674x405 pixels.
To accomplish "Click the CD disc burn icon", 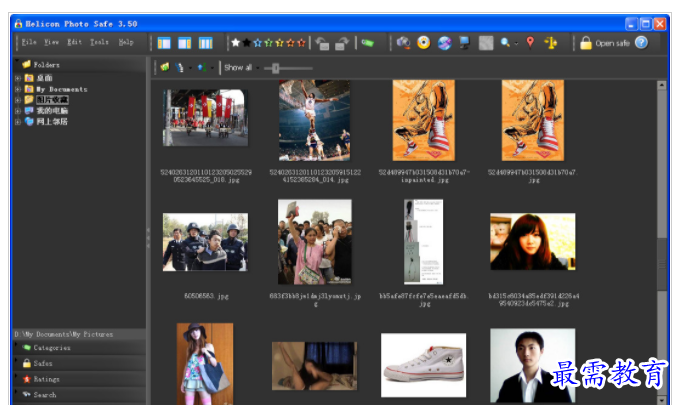I will click(424, 43).
